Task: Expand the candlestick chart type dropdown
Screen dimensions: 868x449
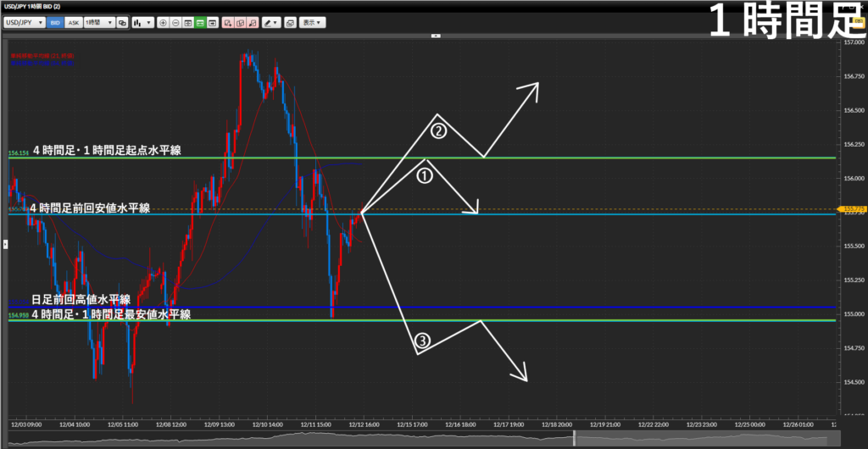Action: point(142,22)
